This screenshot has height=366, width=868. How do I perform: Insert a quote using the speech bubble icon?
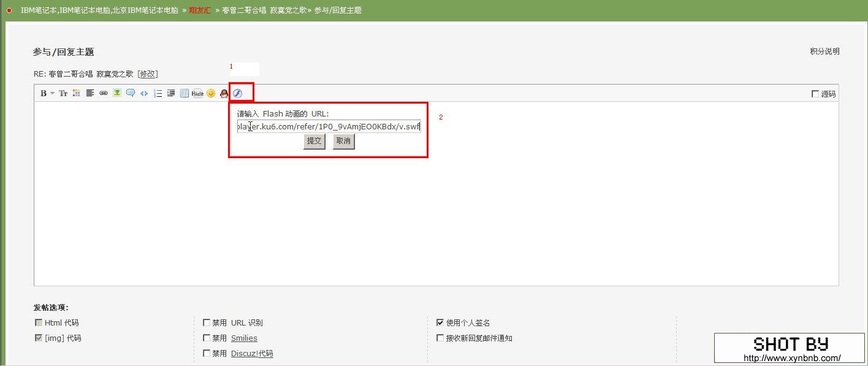130,93
